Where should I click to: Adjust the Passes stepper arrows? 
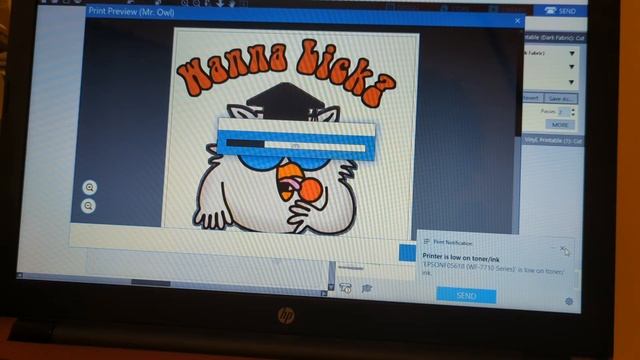(x=573, y=112)
